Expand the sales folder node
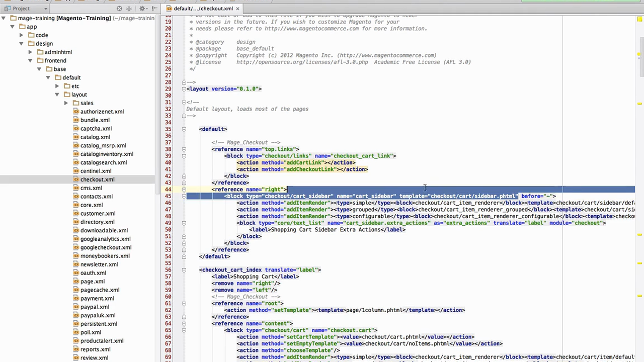This screenshot has height=362, width=644. click(x=66, y=103)
